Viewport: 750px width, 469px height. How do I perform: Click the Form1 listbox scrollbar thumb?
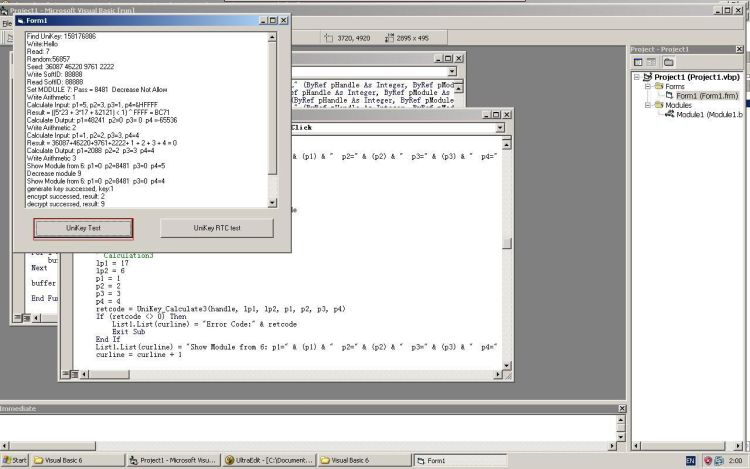272,109
